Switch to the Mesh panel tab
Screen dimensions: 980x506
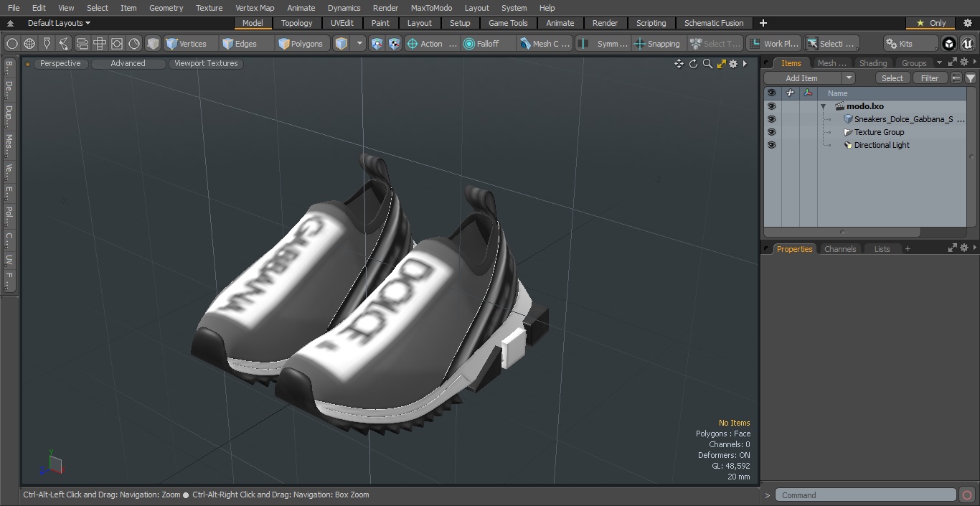pyautogui.click(x=831, y=63)
